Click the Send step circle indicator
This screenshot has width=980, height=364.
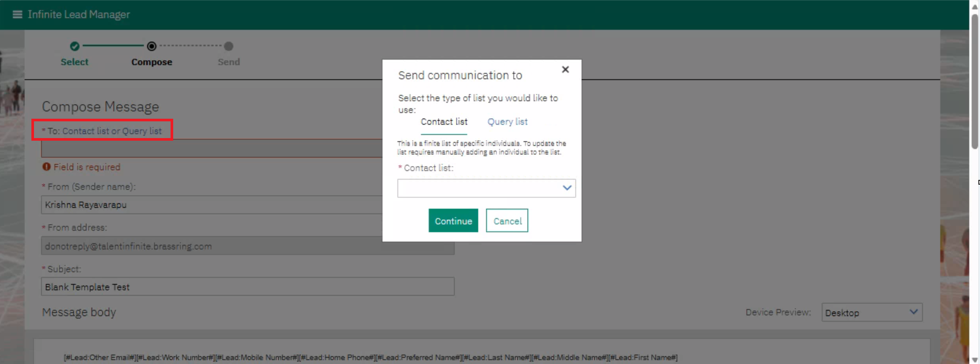(229, 47)
